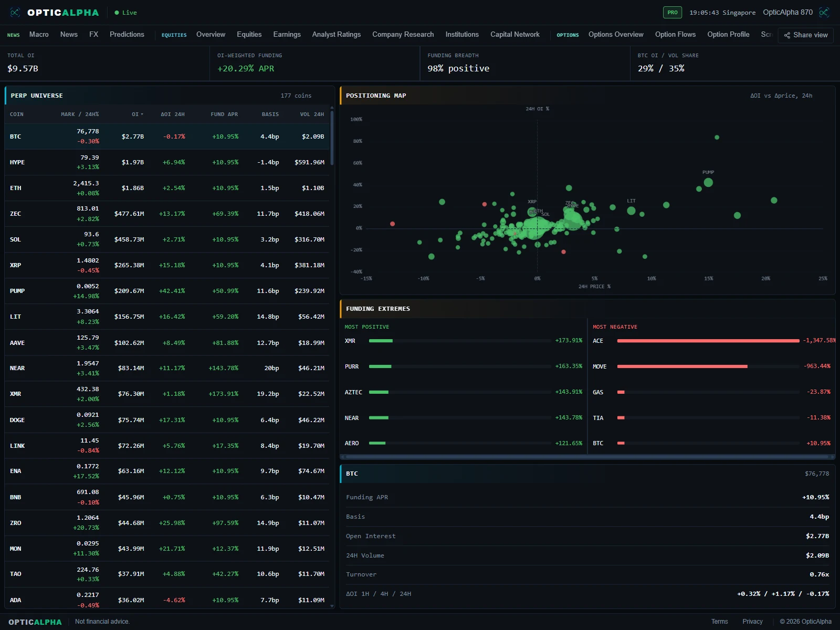Click Funding Extremes horizontal scrollbar

[587, 457]
